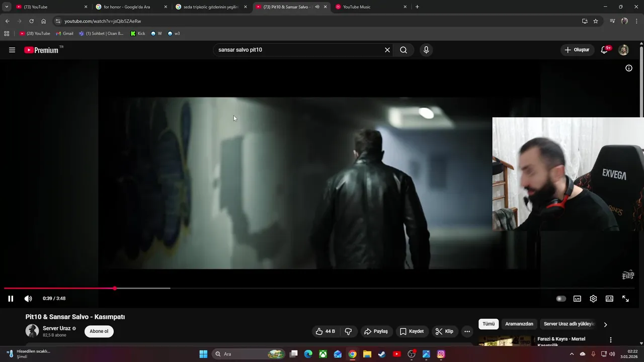Screen dimensions: 644x362
Task: Pause the playing video
Action: click(11, 299)
